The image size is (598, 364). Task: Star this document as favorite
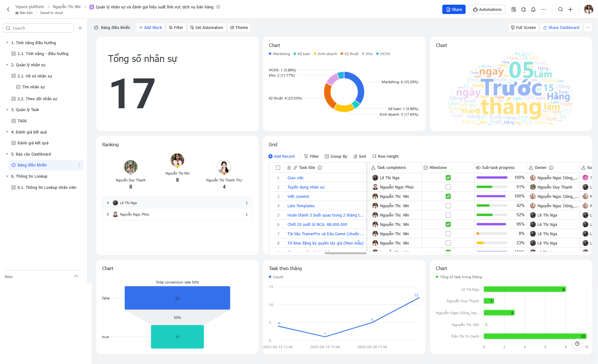(x=218, y=7)
